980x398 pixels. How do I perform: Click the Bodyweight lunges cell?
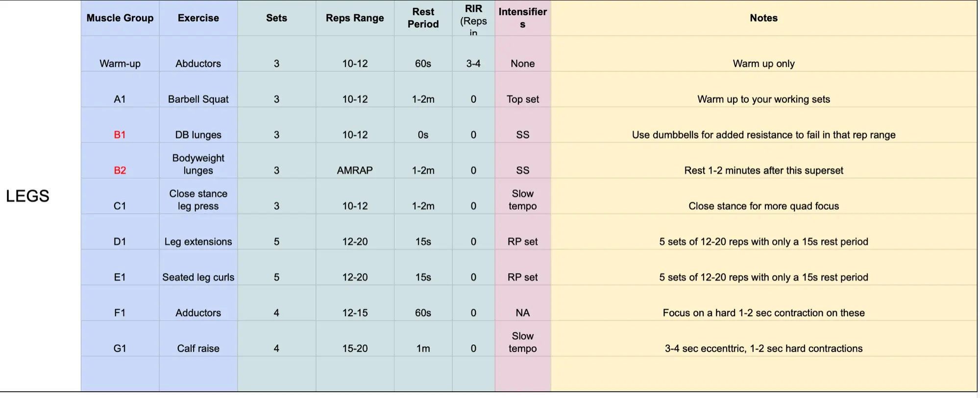point(198,164)
